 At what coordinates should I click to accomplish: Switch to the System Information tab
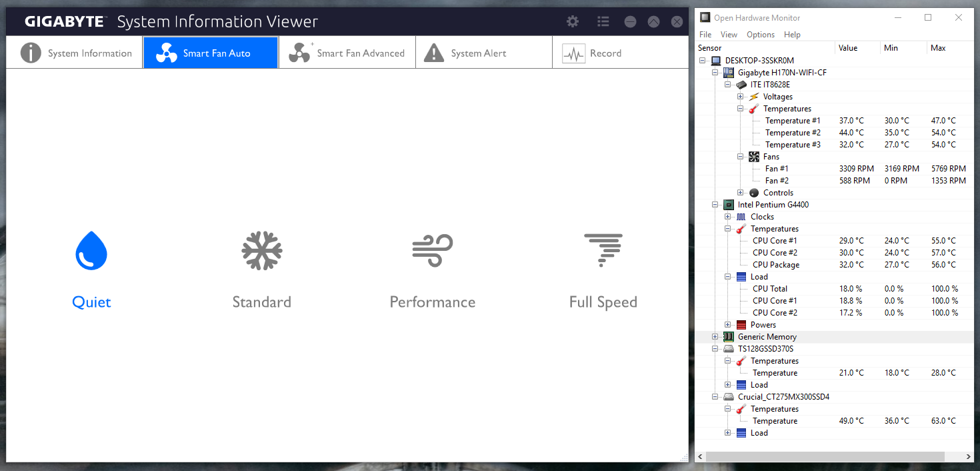click(x=74, y=53)
